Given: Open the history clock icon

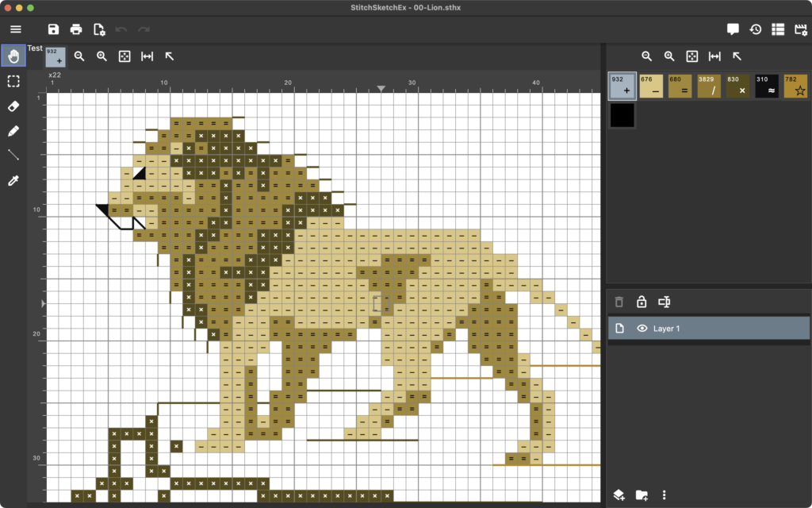Looking at the screenshot, I should (x=756, y=29).
